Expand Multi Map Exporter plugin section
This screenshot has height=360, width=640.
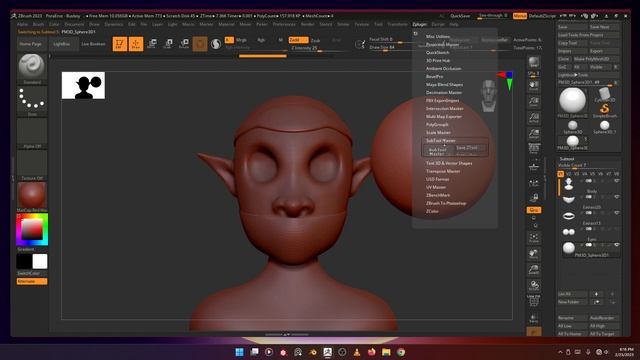tap(444, 117)
